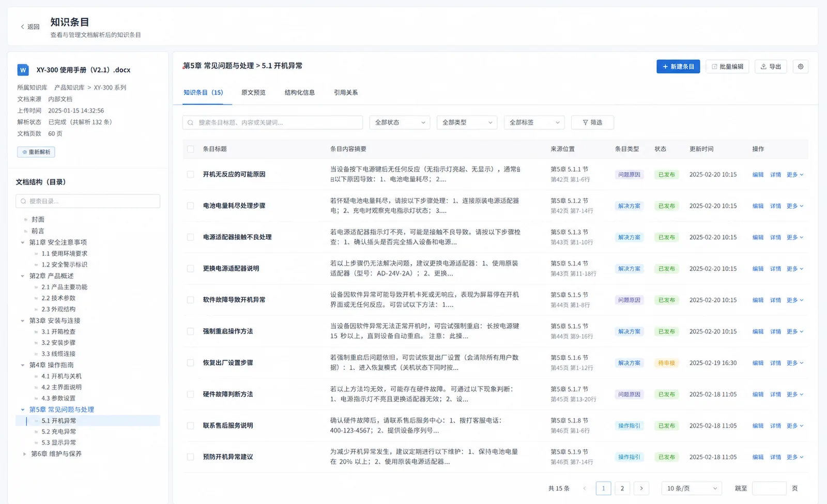827x504 pixels.
Task: Select the 2.2 技术参数 tree item
Action: point(58,298)
